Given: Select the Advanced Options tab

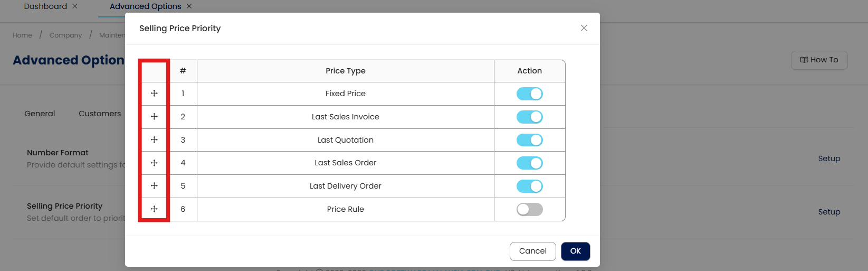Looking at the screenshot, I should click(145, 6).
